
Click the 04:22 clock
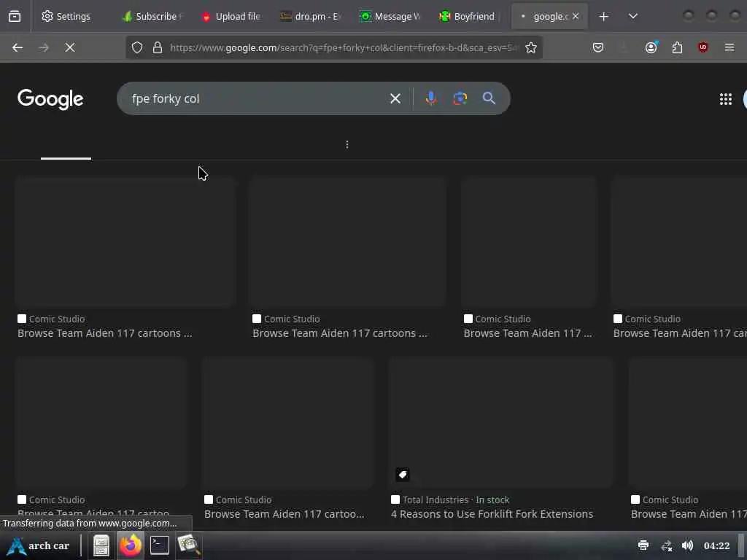pyautogui.click(x=716, y=545)
